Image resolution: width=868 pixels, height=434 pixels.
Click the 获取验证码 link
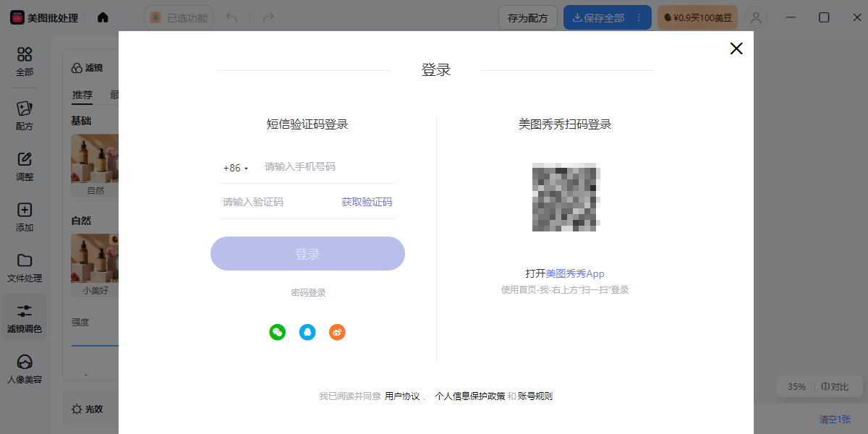pos(367,202)
